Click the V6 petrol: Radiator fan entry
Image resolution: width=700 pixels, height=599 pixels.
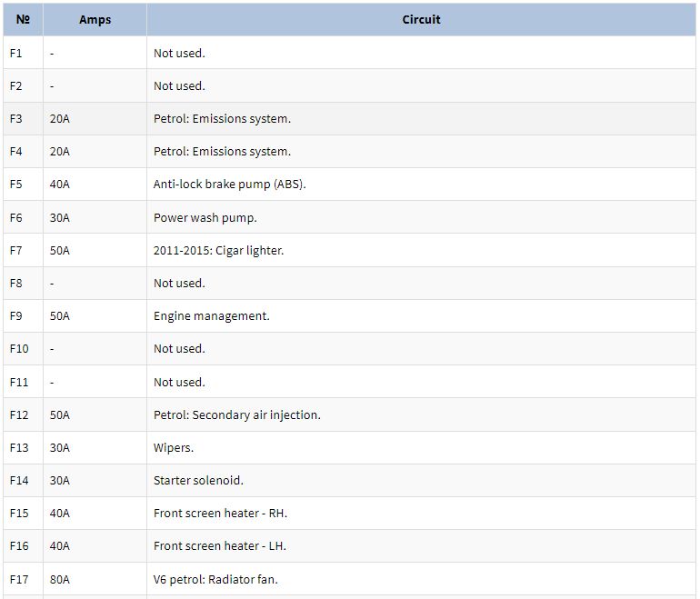[215, 579]
